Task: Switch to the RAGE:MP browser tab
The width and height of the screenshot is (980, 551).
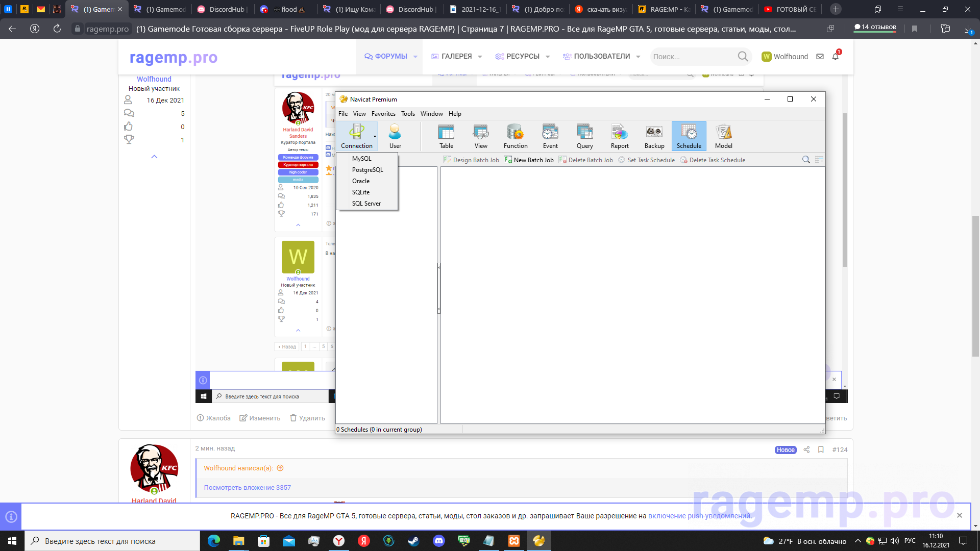Action: click(x=664, y=9)
